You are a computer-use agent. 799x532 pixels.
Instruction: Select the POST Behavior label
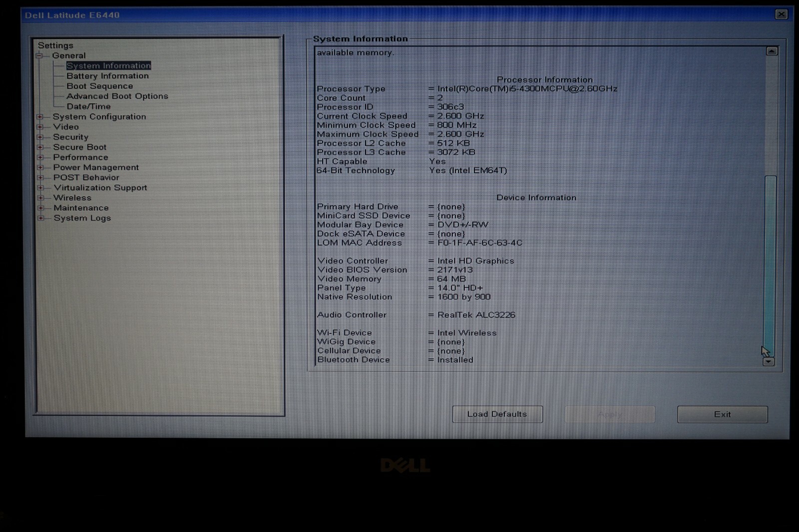pos(86,178)
